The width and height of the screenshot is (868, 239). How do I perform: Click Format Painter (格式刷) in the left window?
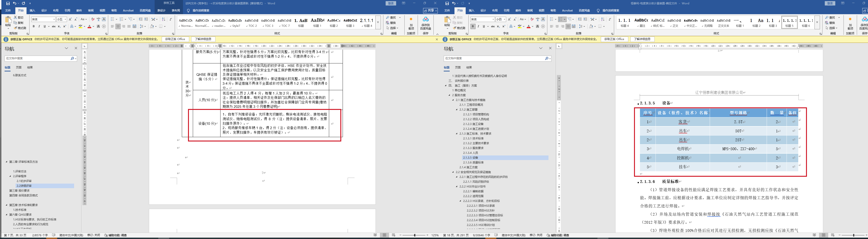pyautogui.click(x=20, y=28)
